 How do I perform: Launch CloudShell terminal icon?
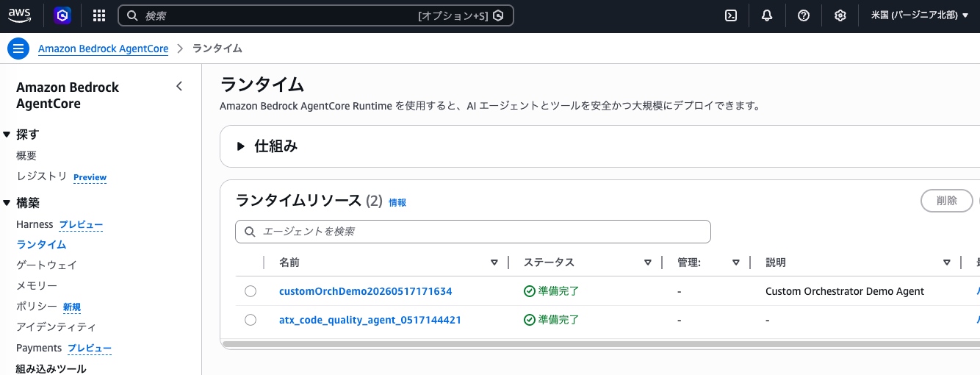tap(731, 15)
